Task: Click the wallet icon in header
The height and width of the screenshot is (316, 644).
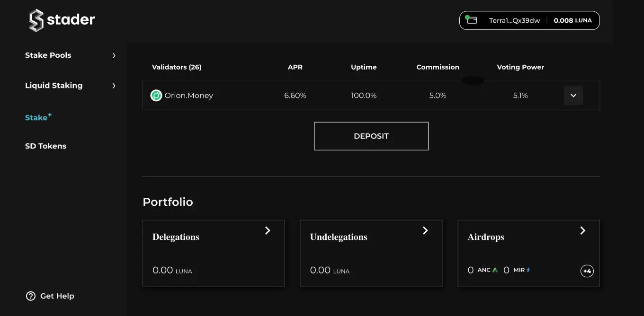Action: (471, 20)
